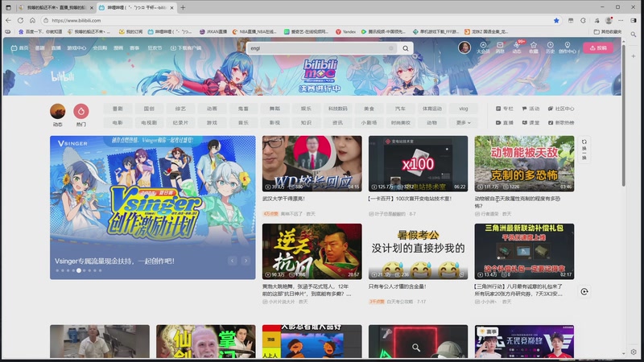Select the vlog category button
This screenshot has width=644, height=362.
464,109
